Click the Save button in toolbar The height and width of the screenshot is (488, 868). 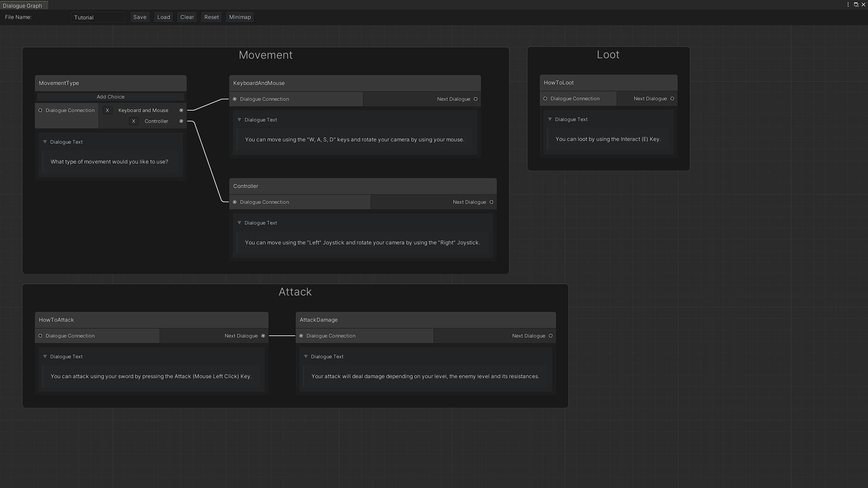pos(140,17)
